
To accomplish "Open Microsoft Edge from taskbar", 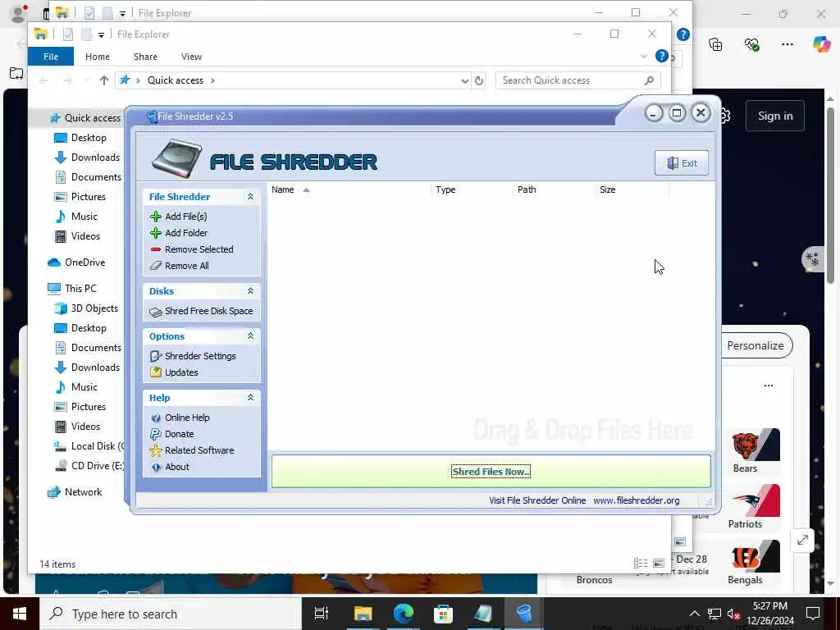I will tap(404, 614).
